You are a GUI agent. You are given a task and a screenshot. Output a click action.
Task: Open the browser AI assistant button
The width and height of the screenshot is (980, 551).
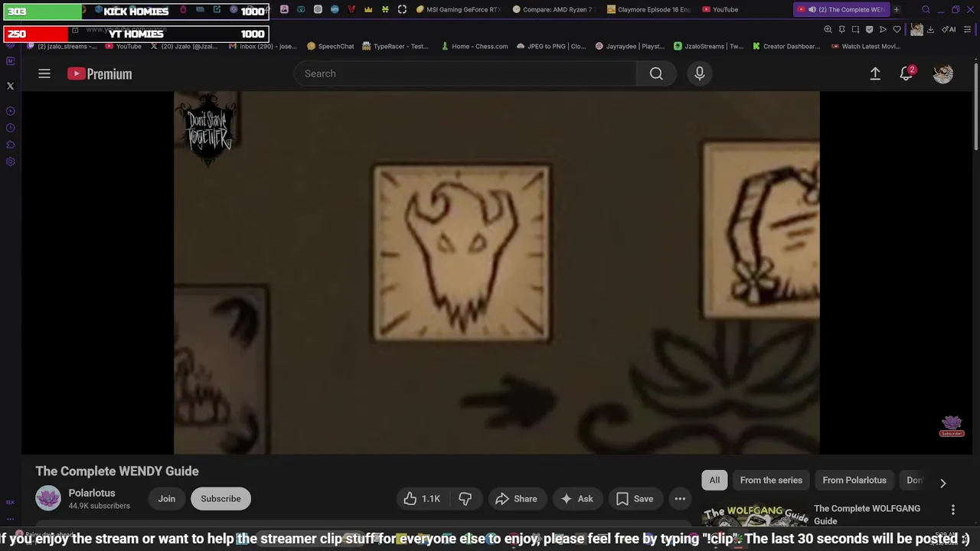(948, 29)
